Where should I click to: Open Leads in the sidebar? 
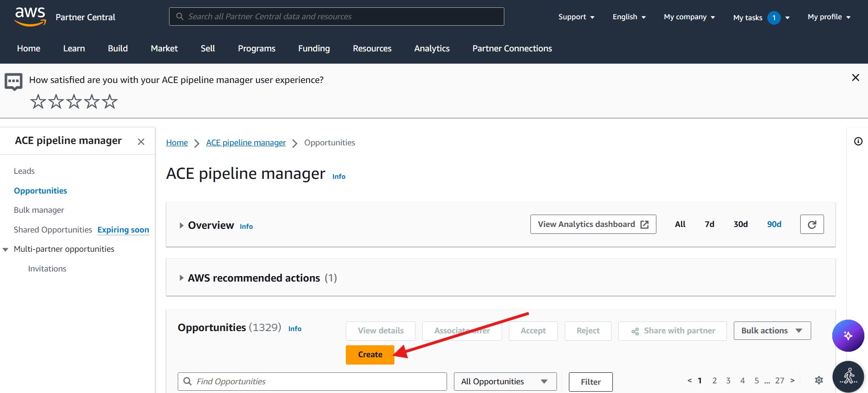(x=24, y=171)
